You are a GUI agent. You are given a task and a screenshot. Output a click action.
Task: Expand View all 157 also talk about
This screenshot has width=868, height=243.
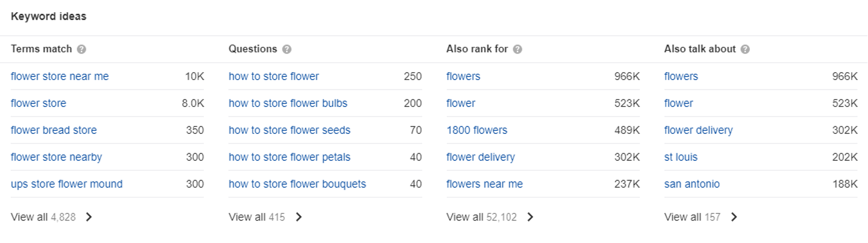coord(700,217)
